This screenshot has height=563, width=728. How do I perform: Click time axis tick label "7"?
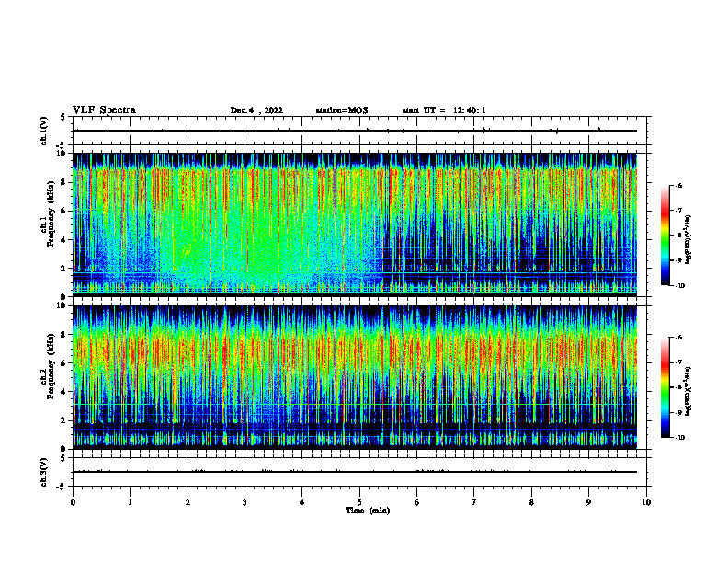coord(474,502)
